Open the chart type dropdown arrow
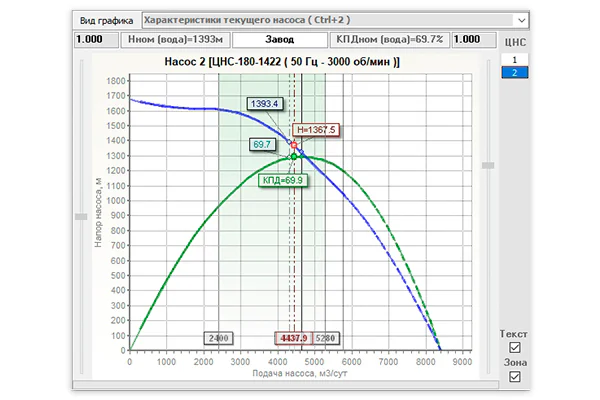The width and height of the screenshot is (600, 400). tap(522, 20)
